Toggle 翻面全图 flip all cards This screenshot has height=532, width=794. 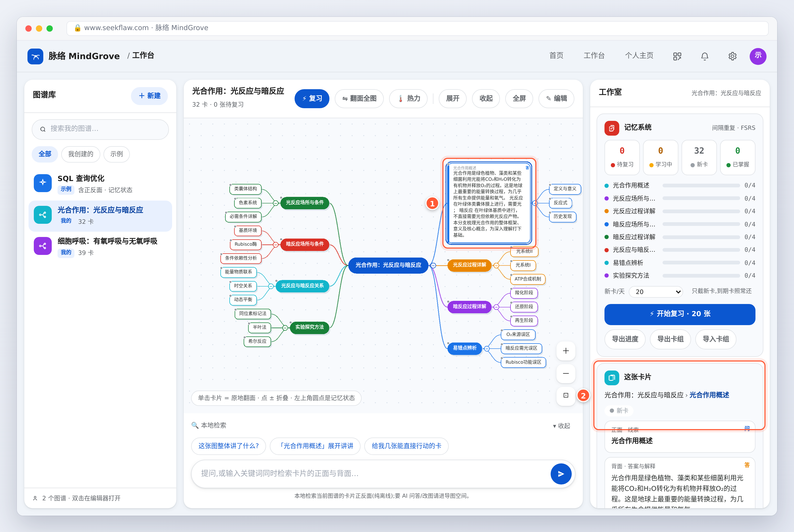359,99
